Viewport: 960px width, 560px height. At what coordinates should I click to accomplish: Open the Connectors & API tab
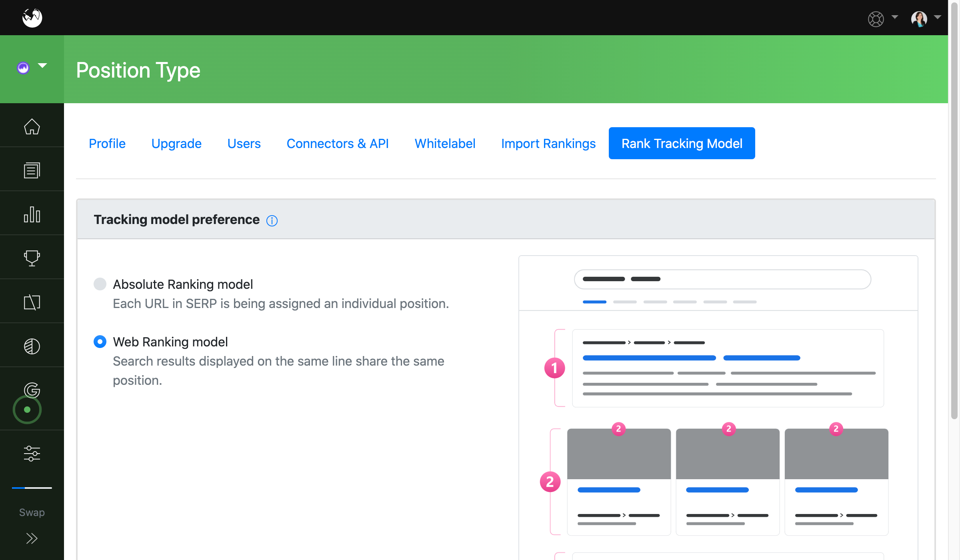click(x=338, y=143)
